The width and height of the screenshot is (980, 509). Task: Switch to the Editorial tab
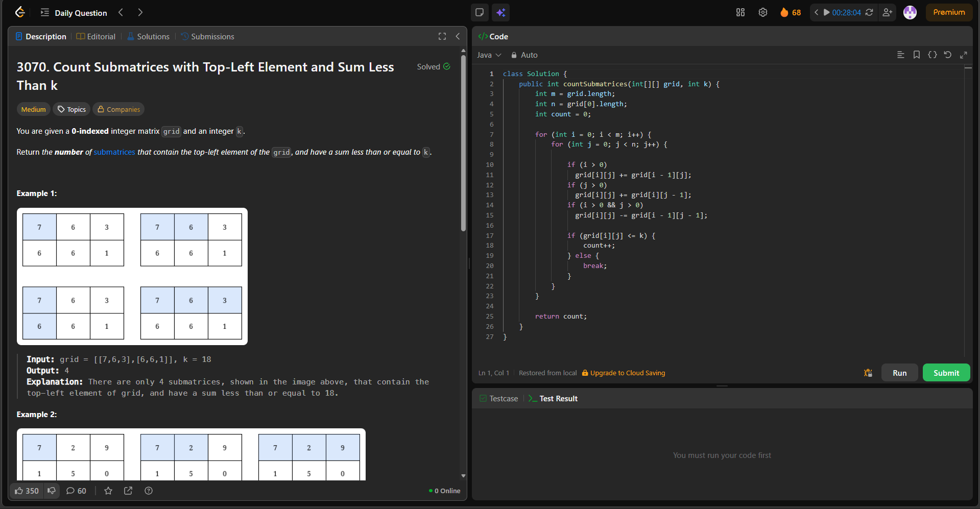point(96,37)
